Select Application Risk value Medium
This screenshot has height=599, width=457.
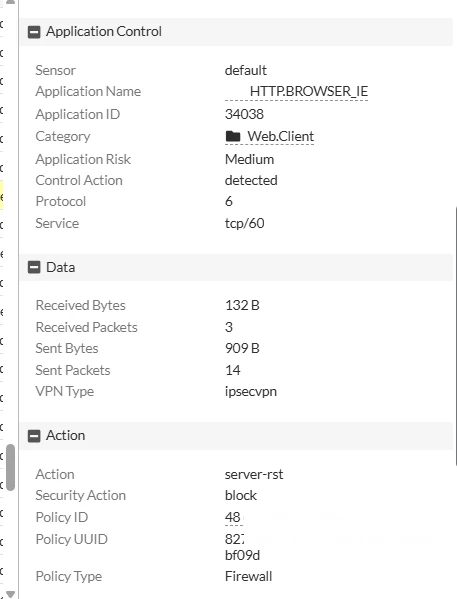coord(249,159)
